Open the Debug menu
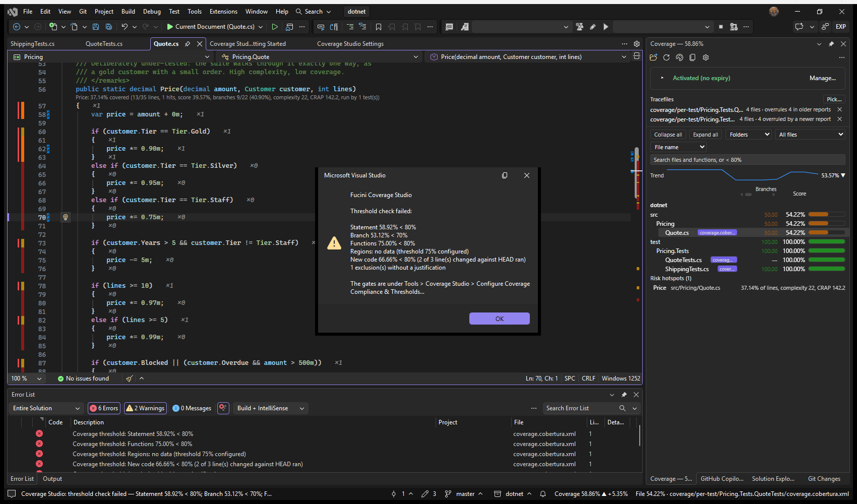Viewport: 857px width, 504px height. 152,12
